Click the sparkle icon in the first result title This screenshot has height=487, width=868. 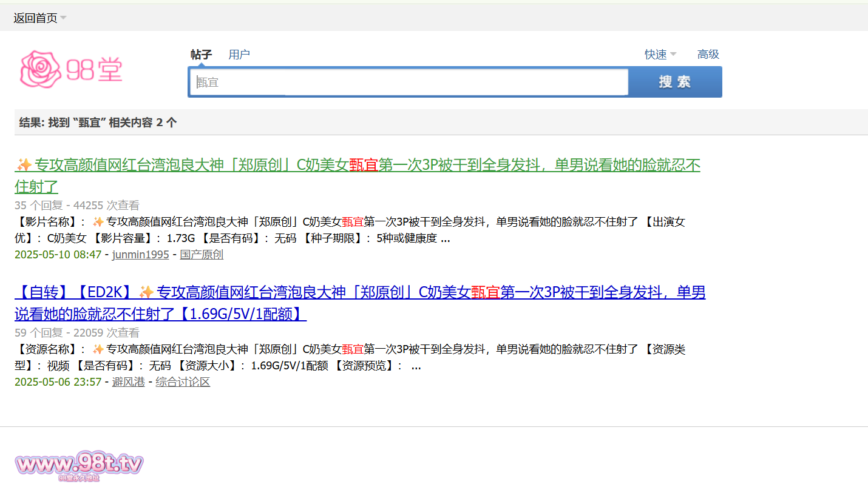[x=24, y=165]
